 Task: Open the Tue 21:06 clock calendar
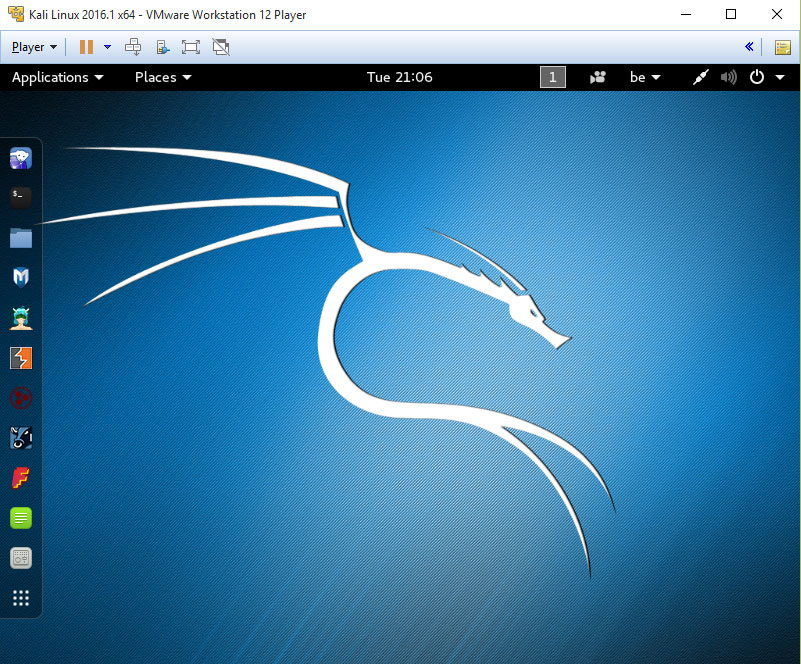399,77
